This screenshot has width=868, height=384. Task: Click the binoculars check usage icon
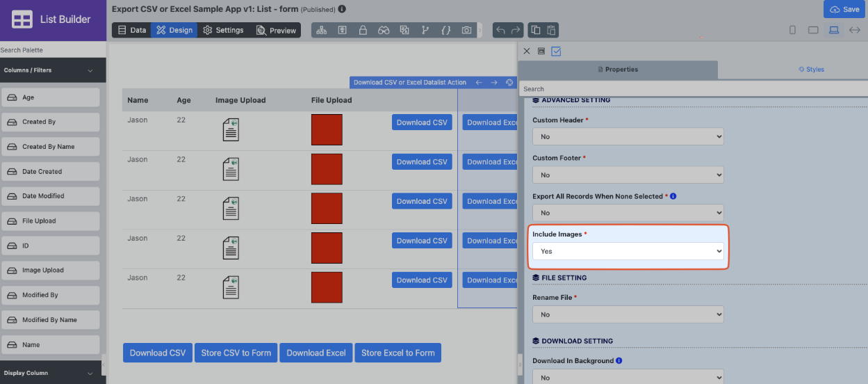[x=384, y=31]
